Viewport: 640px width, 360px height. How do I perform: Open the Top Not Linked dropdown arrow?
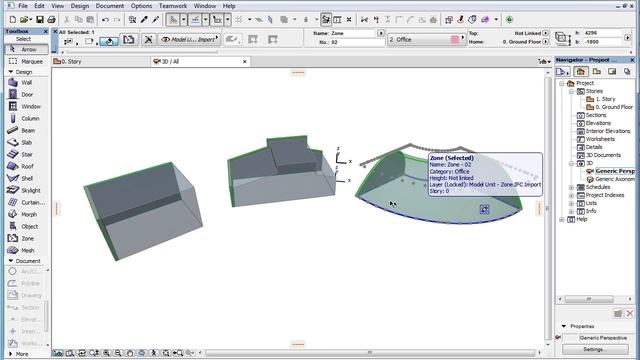tap(545, 33)
